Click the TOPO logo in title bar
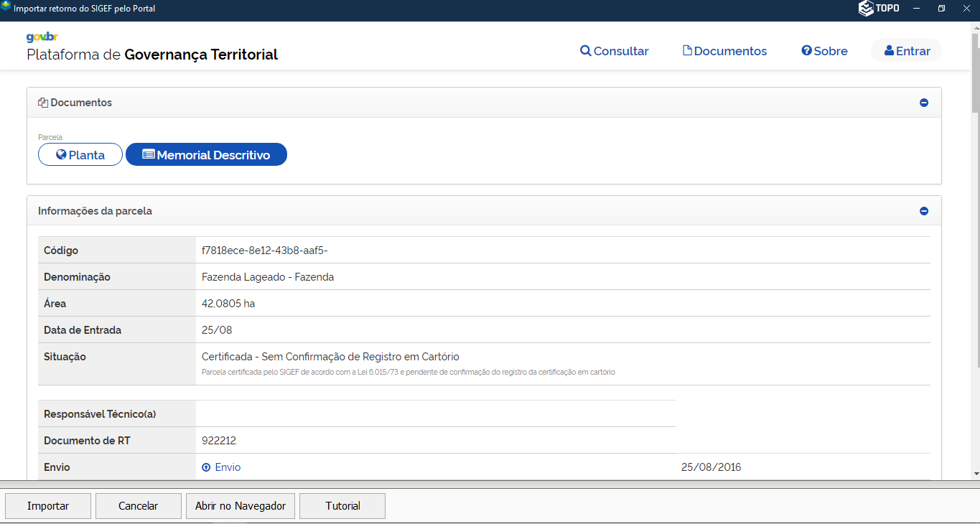Viewport: 980px width, 524px height. coord(879,9)
